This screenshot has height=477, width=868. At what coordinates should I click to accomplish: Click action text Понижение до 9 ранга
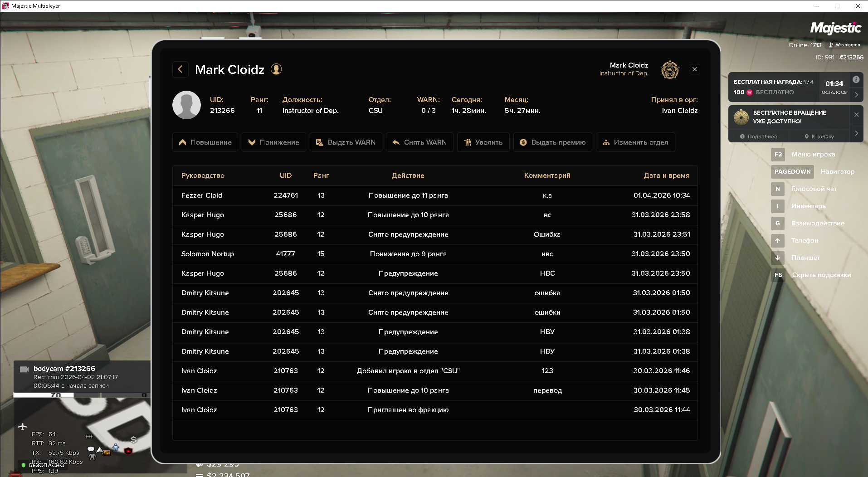(x=408, y=254)
